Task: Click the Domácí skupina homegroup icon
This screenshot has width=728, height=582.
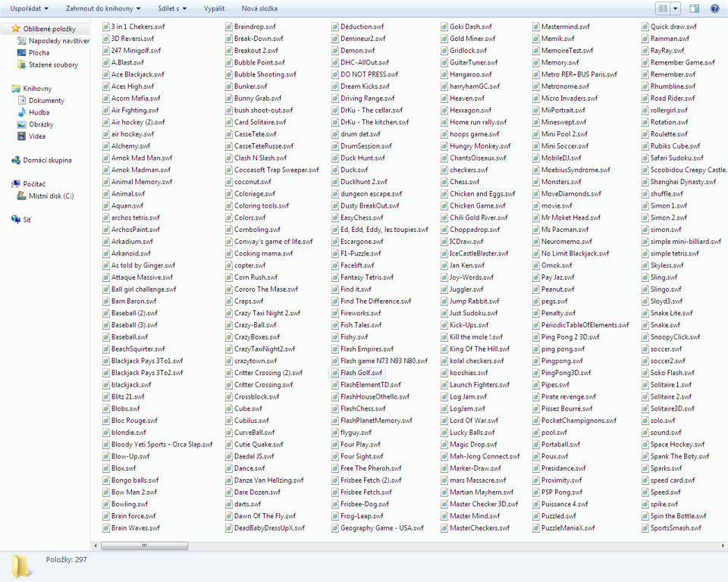Action: (x=16, y=160)
